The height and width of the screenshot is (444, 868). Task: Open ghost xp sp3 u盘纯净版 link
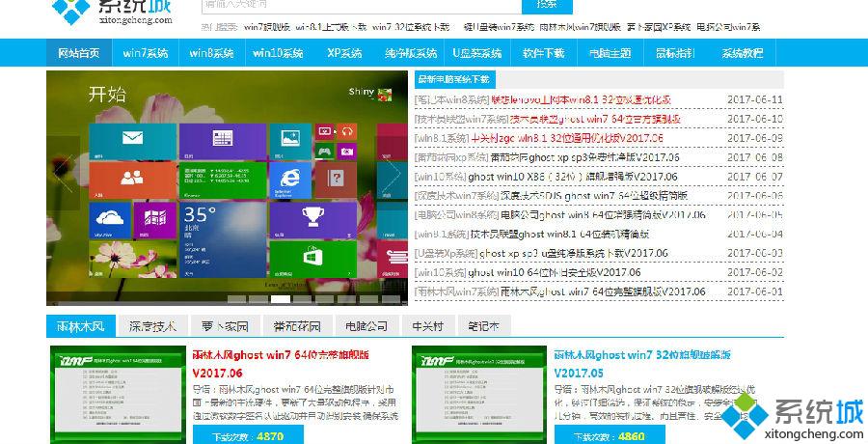[x=574, y=253]
